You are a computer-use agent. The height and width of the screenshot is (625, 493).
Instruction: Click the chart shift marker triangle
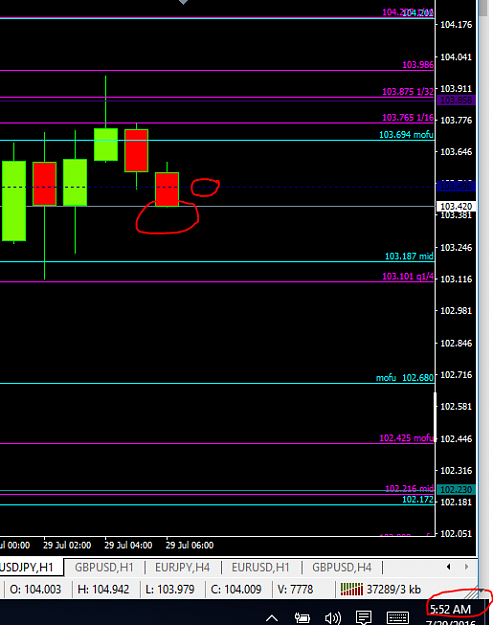[183, 2]
